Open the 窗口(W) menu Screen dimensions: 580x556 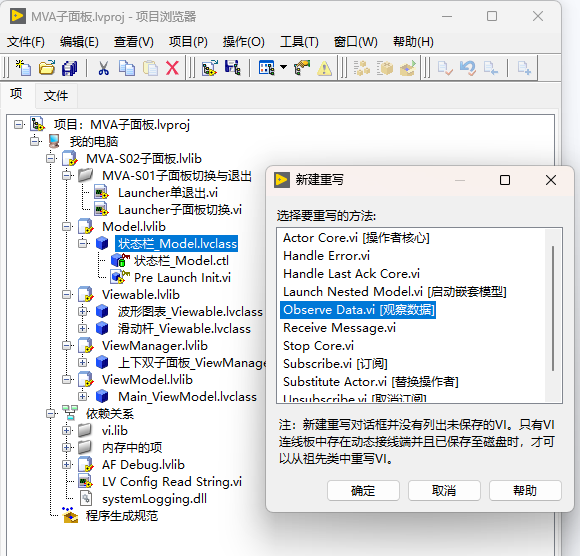(x=355, y=42)
